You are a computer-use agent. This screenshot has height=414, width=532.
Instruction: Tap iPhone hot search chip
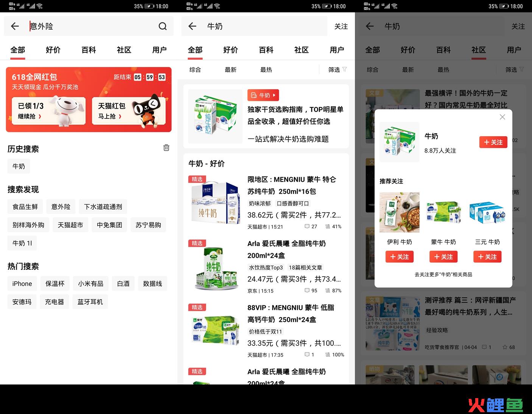[x=22, y=283]
